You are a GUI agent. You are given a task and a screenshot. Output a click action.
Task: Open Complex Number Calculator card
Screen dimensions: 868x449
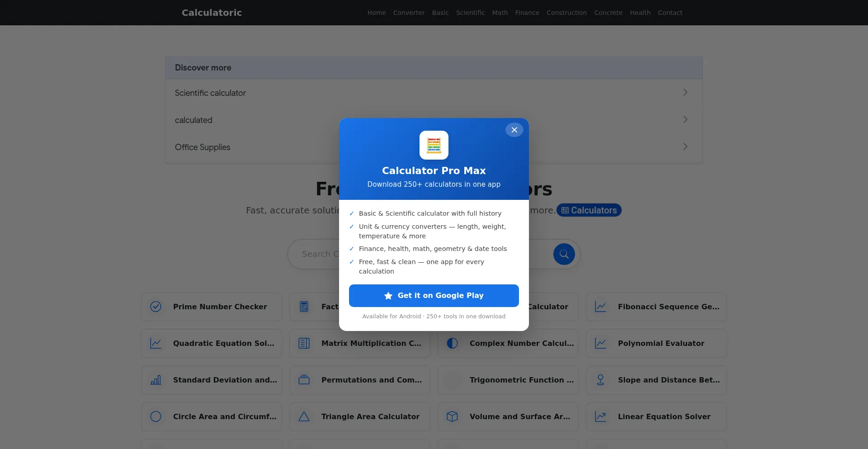tap(508, 343)
